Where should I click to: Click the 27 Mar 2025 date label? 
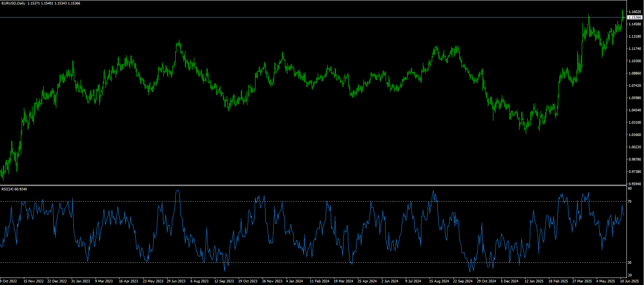coord(582,281)
